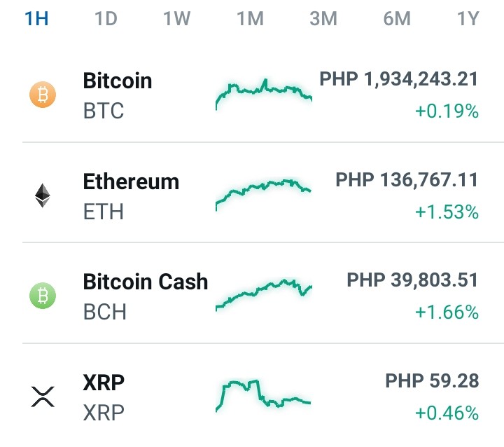Tap the orange Bitcoin logo icon
Viewport: 504px width, 447px height.
pos(43,95)
